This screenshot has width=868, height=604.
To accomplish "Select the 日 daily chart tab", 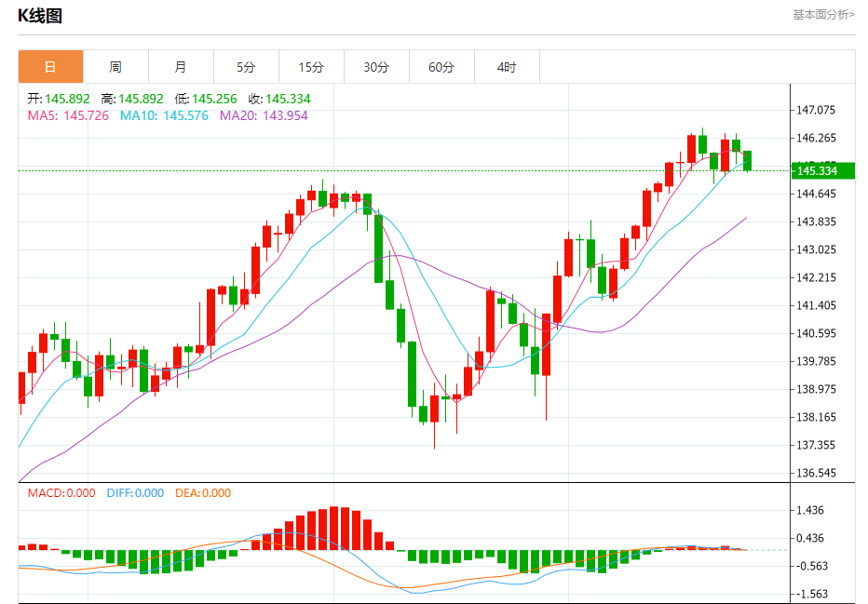I will click(x=50, y=67).
